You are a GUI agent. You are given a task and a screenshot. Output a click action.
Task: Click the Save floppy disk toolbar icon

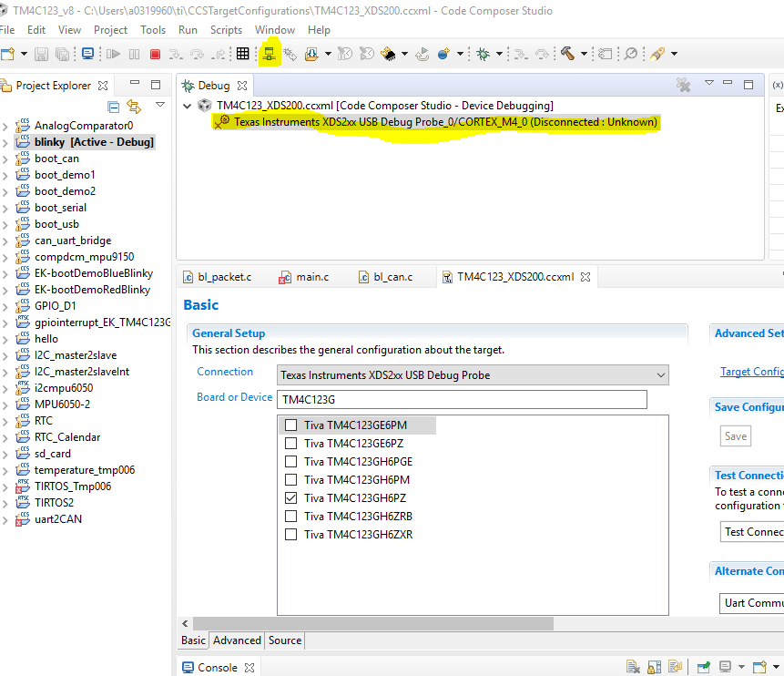[41, 54]
